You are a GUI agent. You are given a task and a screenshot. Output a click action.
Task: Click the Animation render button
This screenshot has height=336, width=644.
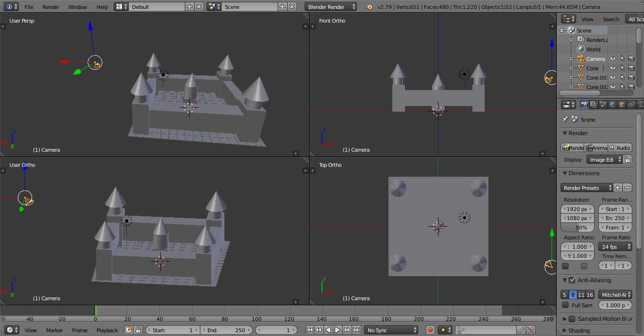point(596,148)
